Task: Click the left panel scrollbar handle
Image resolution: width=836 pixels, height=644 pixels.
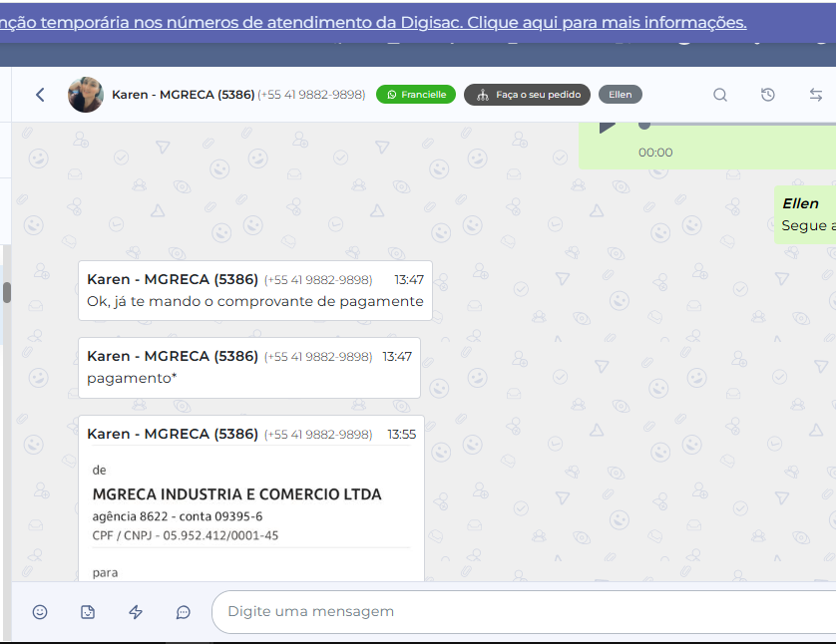Action: click(7, 292)
